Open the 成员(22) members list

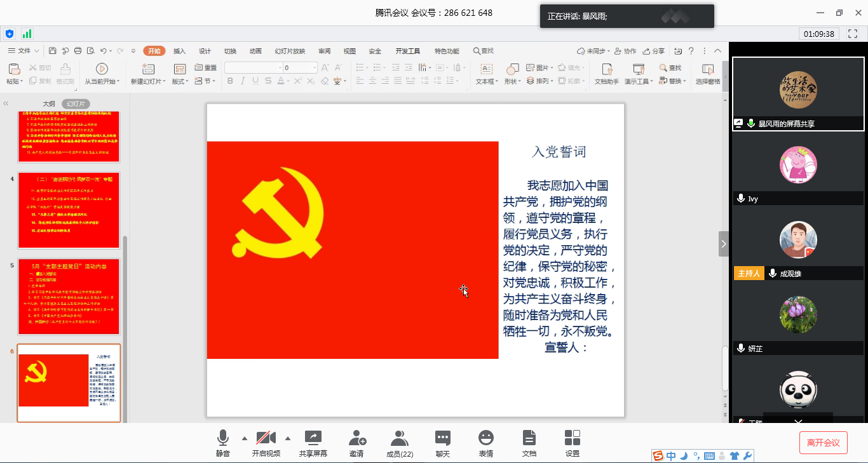pos(400,438)
